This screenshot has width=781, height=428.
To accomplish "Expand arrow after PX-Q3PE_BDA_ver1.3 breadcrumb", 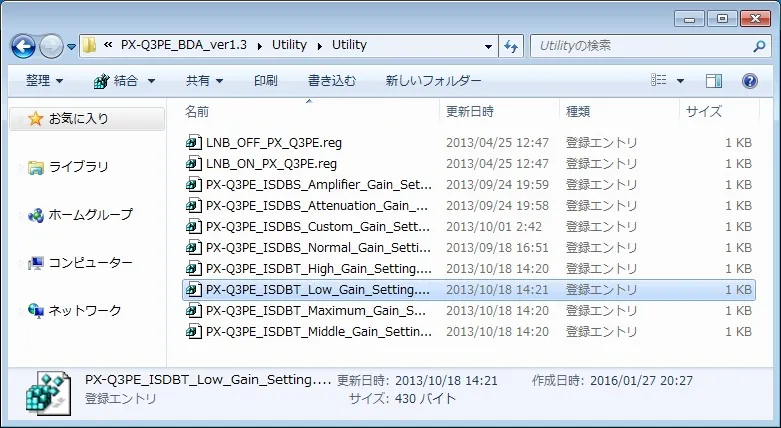I will click(x=260, y=46).
